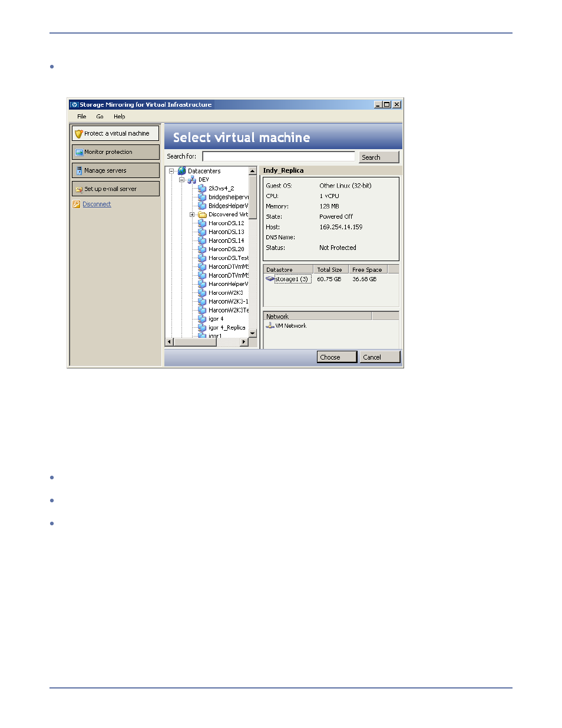Click the 60.75 GB total size cell
This screenshot has height=728, width=562.
pos(329,279)
